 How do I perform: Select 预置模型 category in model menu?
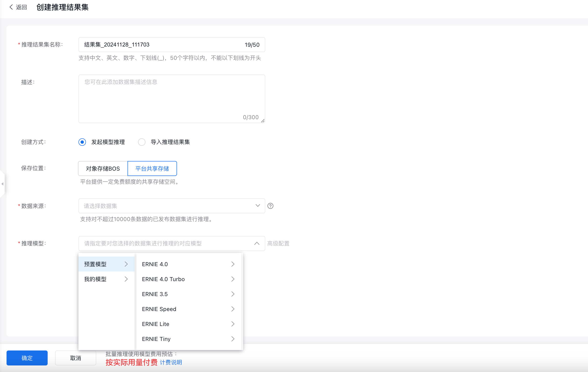tap(106, 264)
